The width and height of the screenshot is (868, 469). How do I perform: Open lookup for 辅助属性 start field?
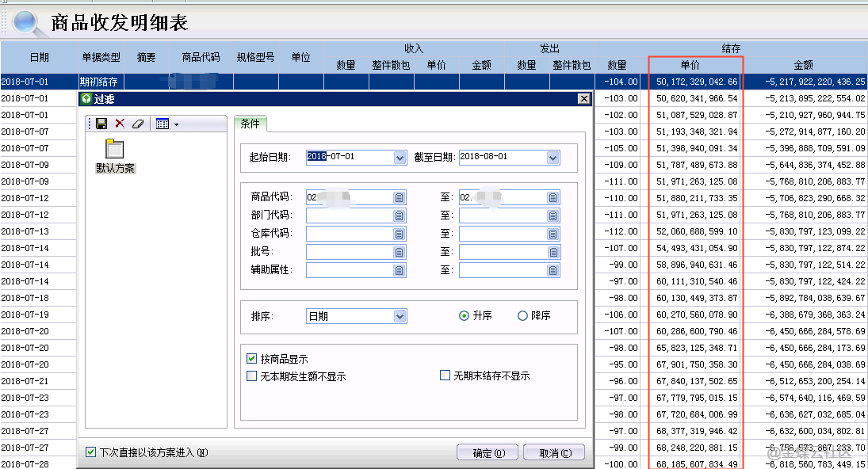click(400, 270)
